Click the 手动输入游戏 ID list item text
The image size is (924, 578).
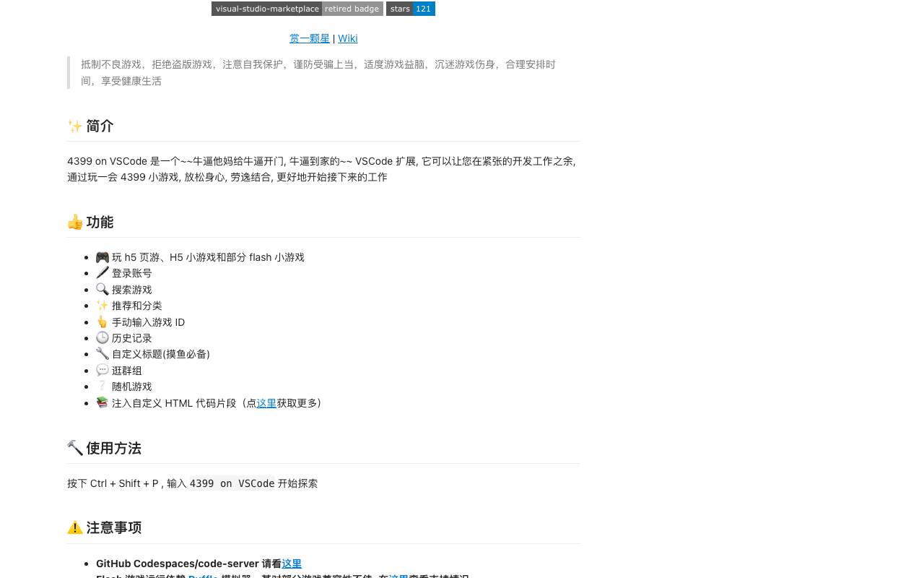click(x=148, y=322)
